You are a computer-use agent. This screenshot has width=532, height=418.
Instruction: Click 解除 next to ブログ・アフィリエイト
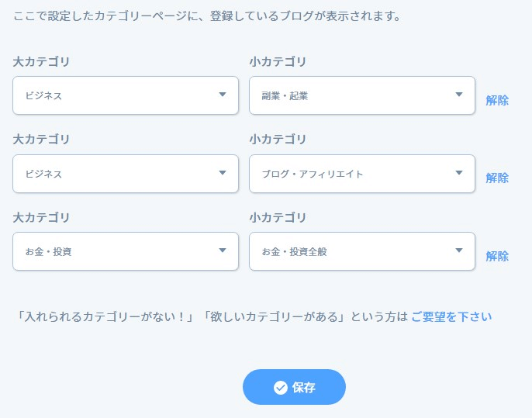tap(497, 178)
